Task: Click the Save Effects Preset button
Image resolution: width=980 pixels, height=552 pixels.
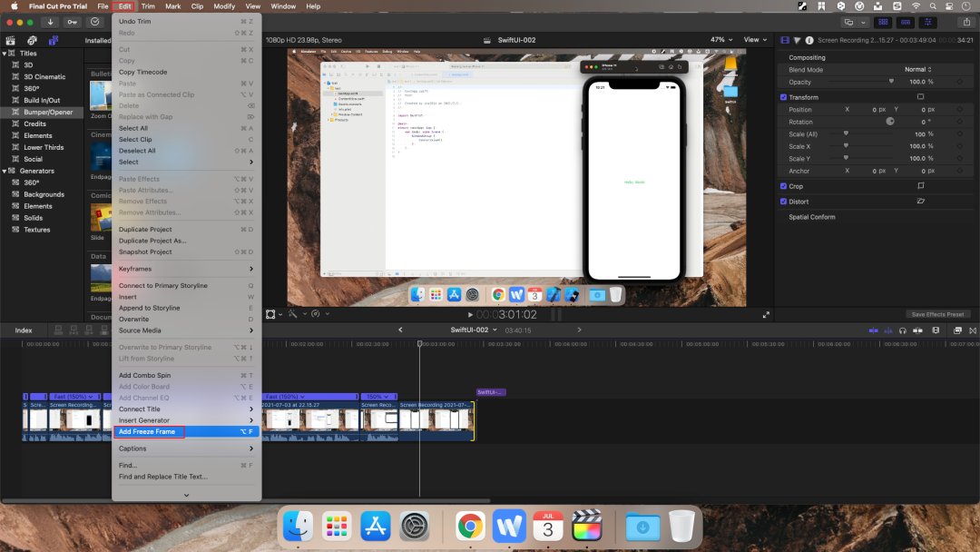Action: click(x=938, y=314)
